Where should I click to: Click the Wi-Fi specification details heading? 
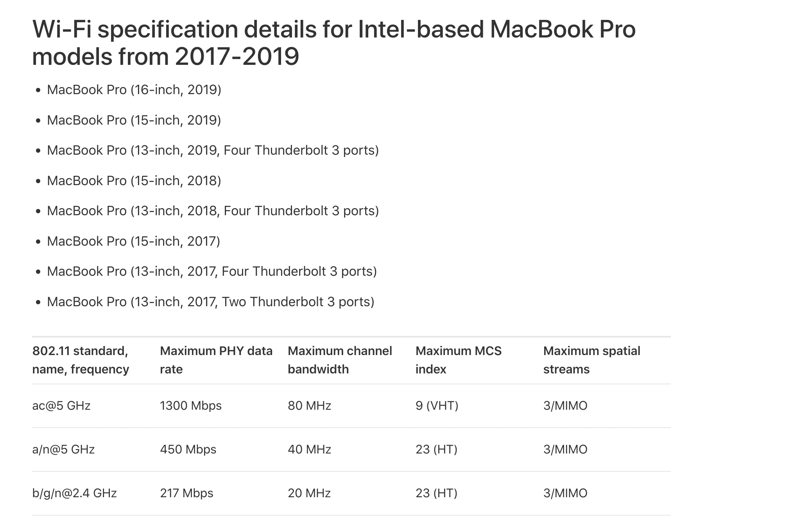334,43
